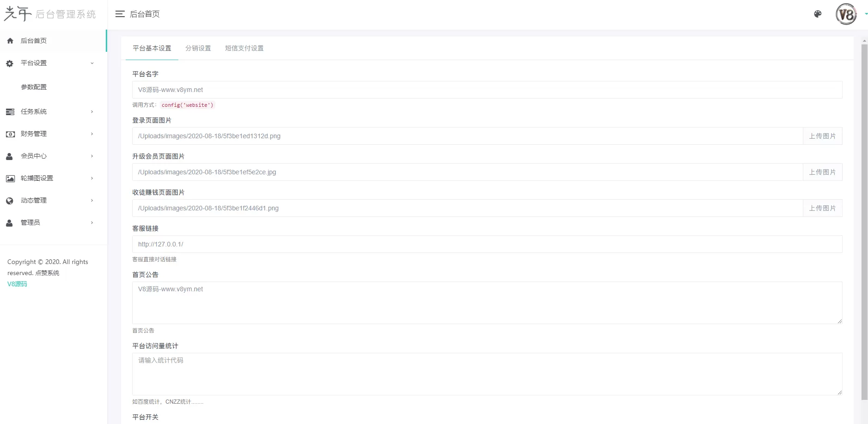
Task: Open the theme color palette icon
Action: pyautogui.click(x=818, y=14)
